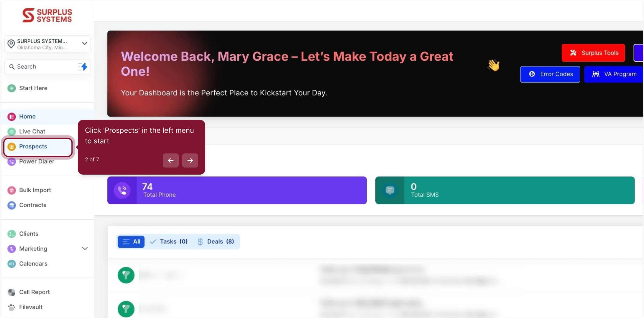Select the All filter tab
This screenshot has width=644, height=318.
[131, 242]
